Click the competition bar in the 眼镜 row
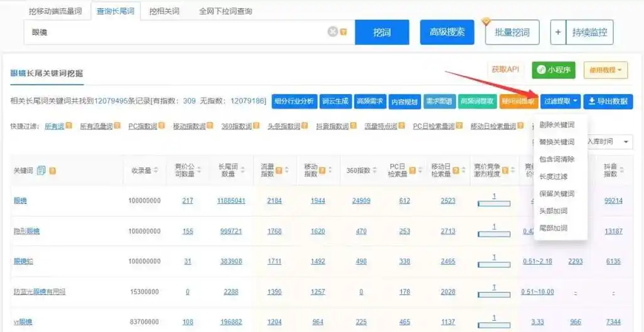Viewport: 644px width, 332px height. [x=494, y=203]
